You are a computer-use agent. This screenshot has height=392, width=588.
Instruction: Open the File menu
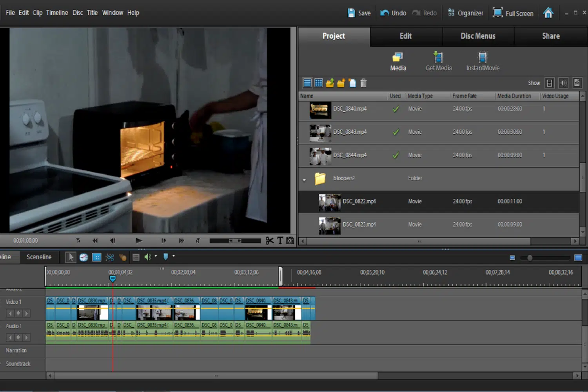point(10,13)
